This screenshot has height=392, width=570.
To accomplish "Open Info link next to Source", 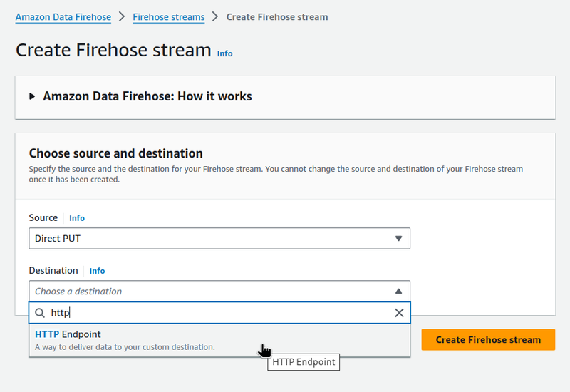I will click(x=77, y=218).
